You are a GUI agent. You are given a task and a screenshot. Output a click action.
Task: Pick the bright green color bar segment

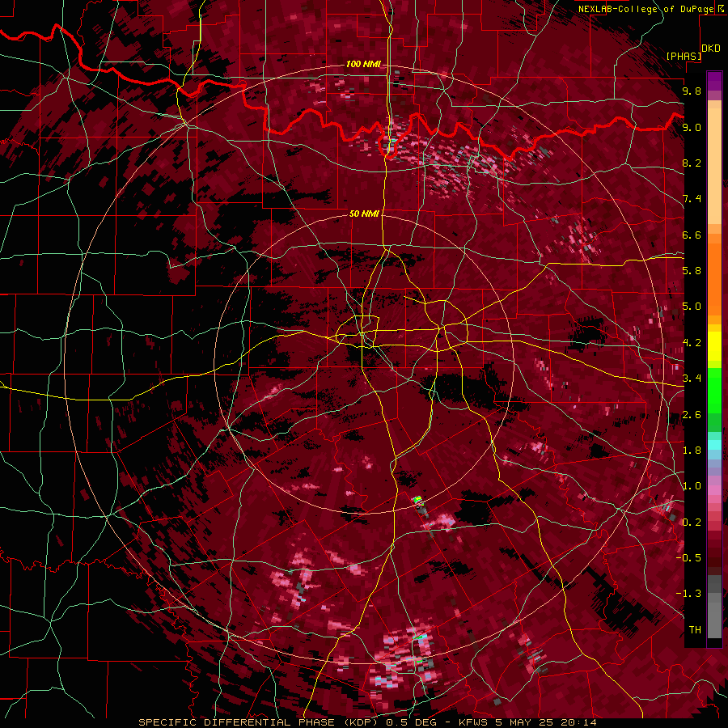point(714,389)
